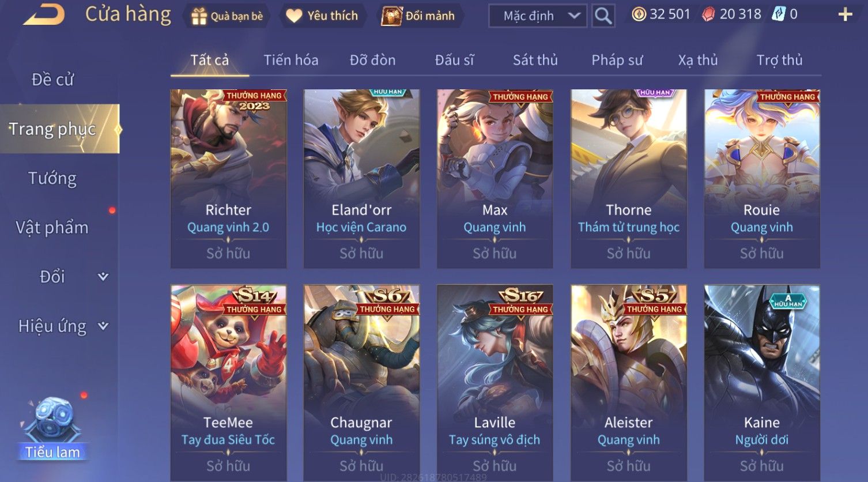Expand the Đổi sidebar menu
Viewport: 868px width, 482px height.
[x=60, y=277]
